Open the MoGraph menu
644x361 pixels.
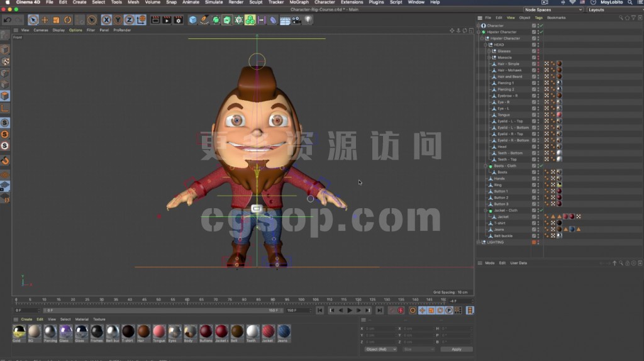(299, 3)
